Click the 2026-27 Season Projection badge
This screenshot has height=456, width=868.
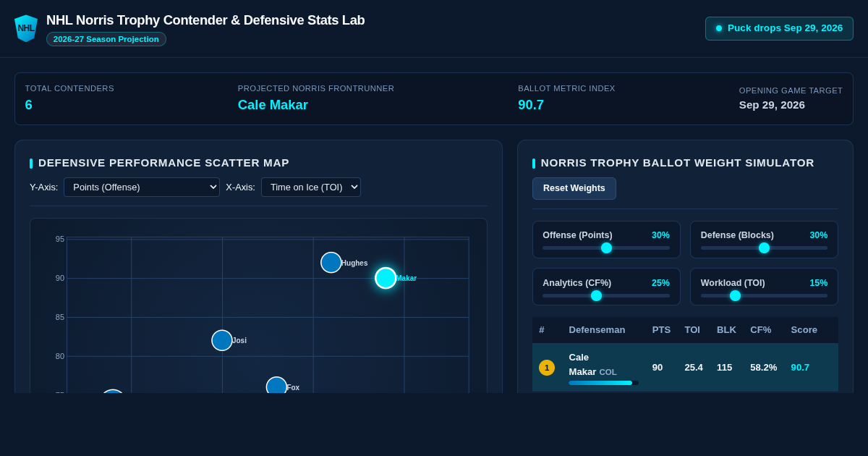point(106,39)
